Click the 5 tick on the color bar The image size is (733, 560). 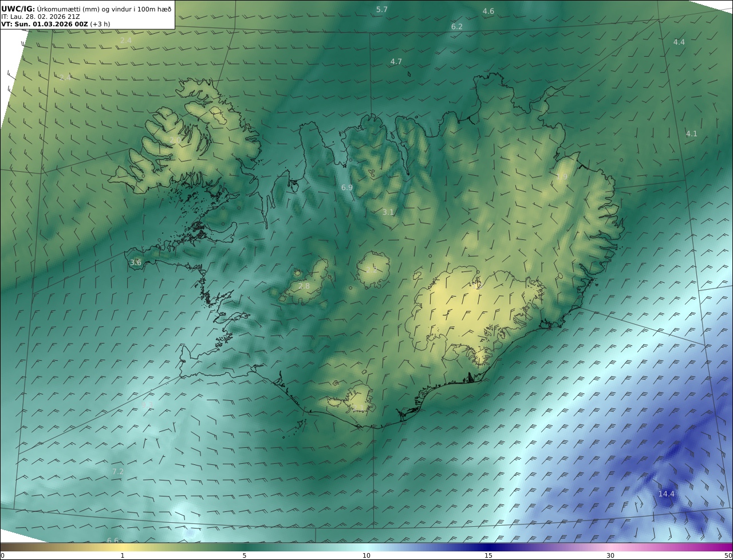click(245, 555)
